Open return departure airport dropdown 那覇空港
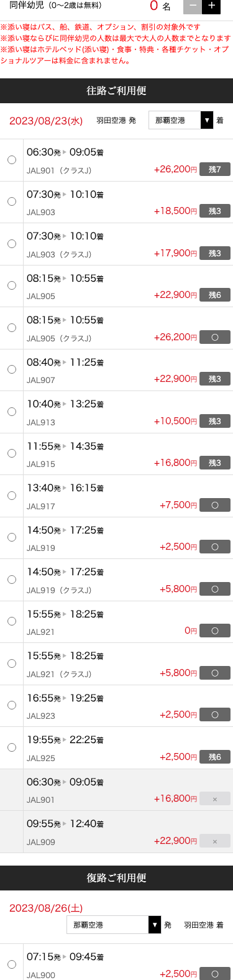The height and width of the screenshot is (980, 233). click(114, 925)
